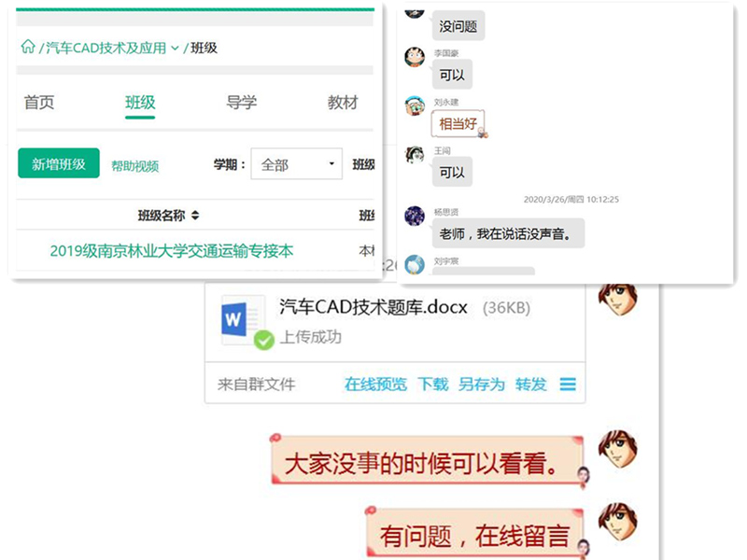The height and width of the screenshot is (560, 747).
Task: Open the 学期 全部 dropdown
Action: click(x=296, y=164)
